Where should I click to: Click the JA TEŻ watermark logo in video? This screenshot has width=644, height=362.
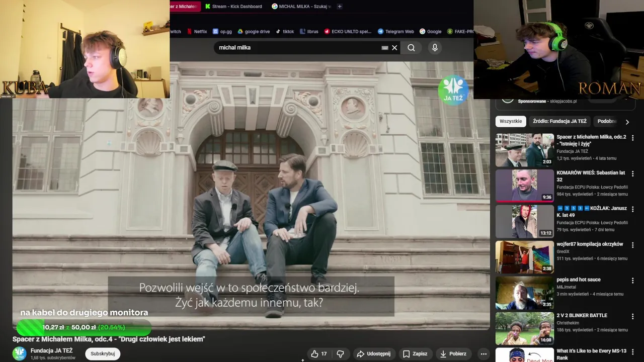(x=453, y=90)
